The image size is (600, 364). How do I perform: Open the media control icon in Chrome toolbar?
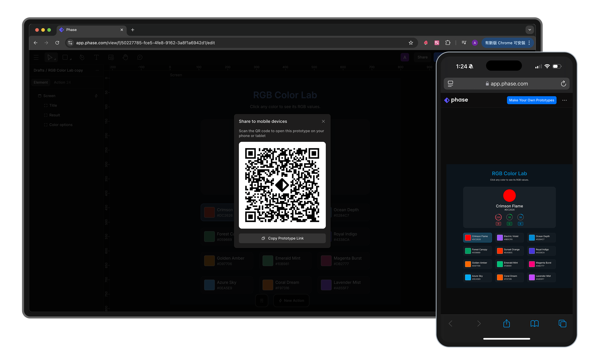464,43
